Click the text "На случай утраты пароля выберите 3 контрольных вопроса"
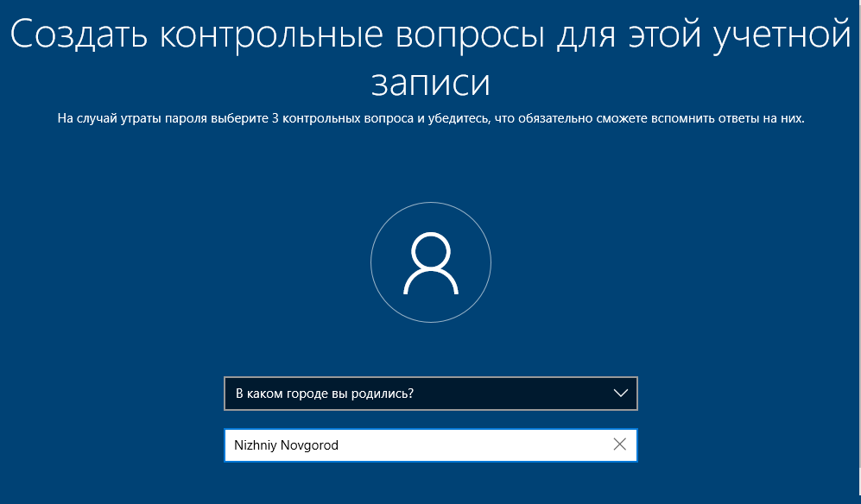 click(x=236, y=118)
